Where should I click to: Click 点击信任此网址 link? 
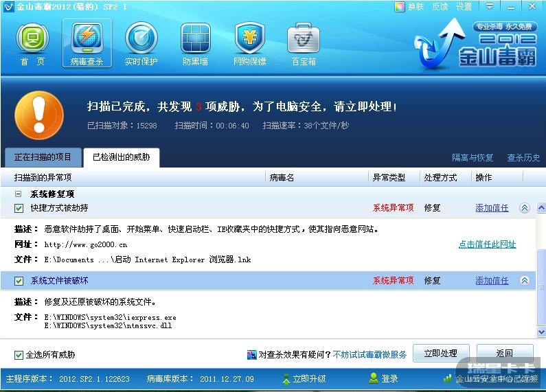487,244
